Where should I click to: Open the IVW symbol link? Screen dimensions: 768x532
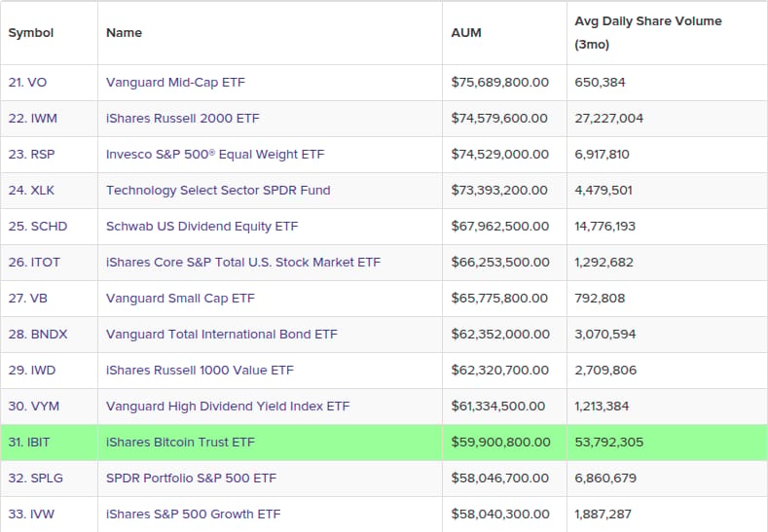31,514
